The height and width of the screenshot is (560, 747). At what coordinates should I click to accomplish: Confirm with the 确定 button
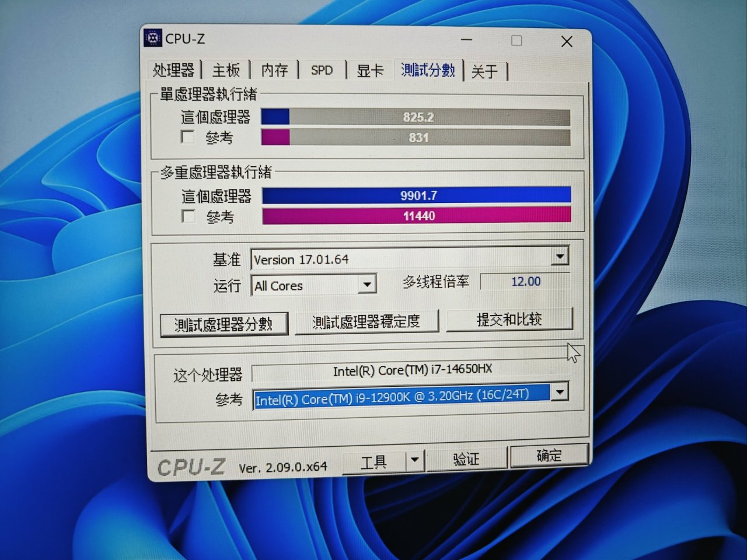click(x=549, y=456)
